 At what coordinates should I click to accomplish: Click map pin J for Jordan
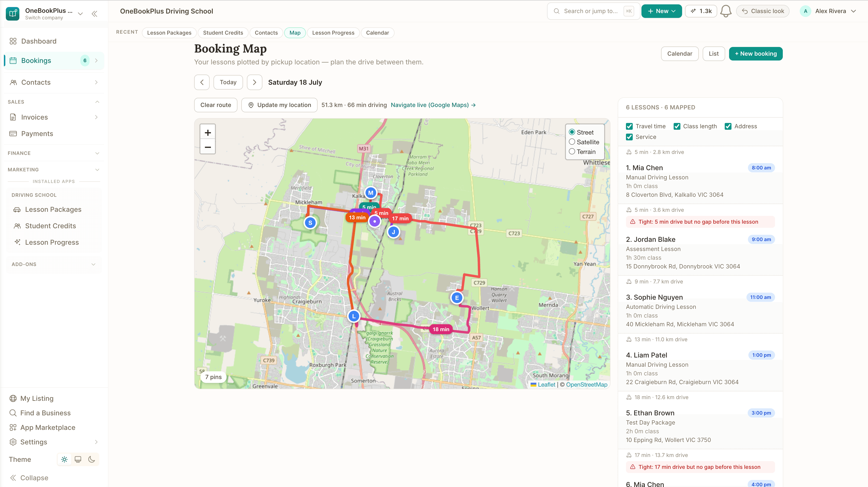click(x=393, y=232)
